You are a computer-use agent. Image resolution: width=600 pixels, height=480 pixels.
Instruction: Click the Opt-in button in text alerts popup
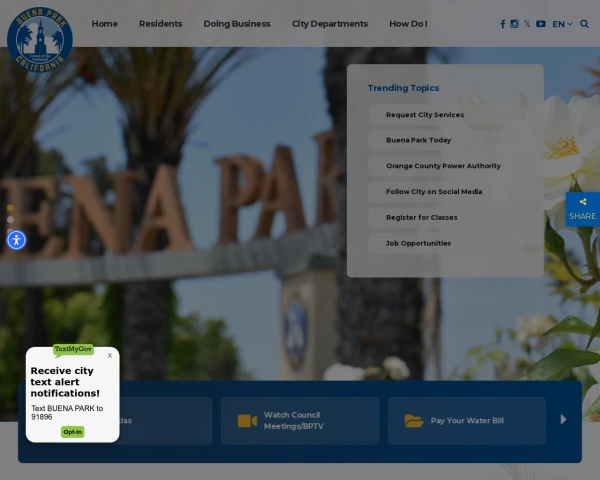[x=73, y=432]
